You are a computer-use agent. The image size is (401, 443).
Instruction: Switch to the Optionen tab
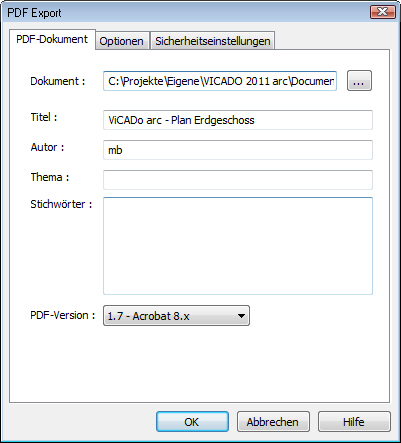click(122, 41)
